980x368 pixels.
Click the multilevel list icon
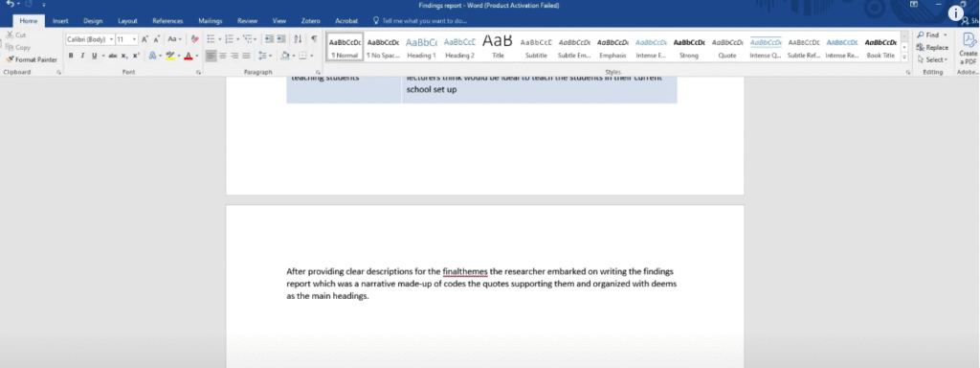coord(248,38)
